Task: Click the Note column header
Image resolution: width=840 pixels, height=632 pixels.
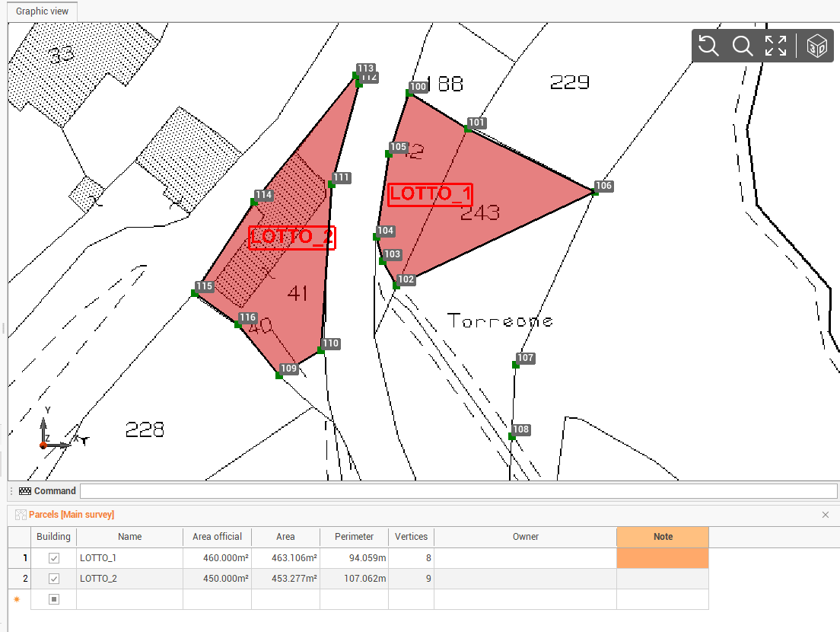Action: click(x=663, y=537)
